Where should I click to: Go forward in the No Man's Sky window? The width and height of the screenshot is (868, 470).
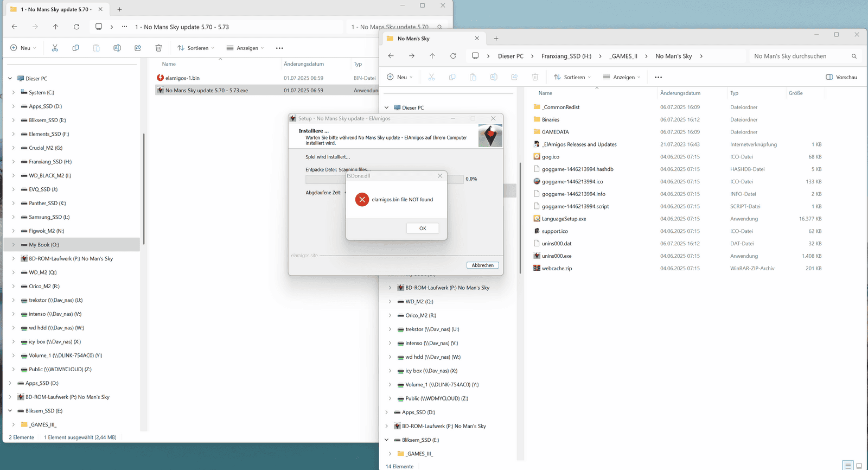point(412,56)
